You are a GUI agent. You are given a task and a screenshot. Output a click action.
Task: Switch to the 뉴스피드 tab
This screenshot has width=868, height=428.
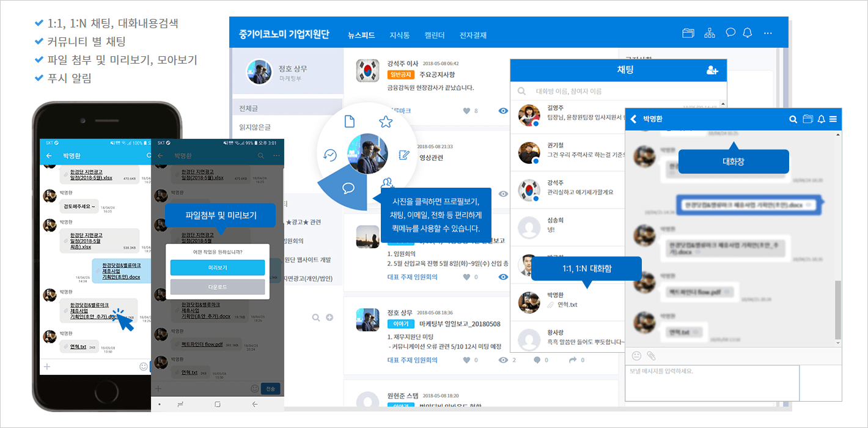tap(361, 35)
